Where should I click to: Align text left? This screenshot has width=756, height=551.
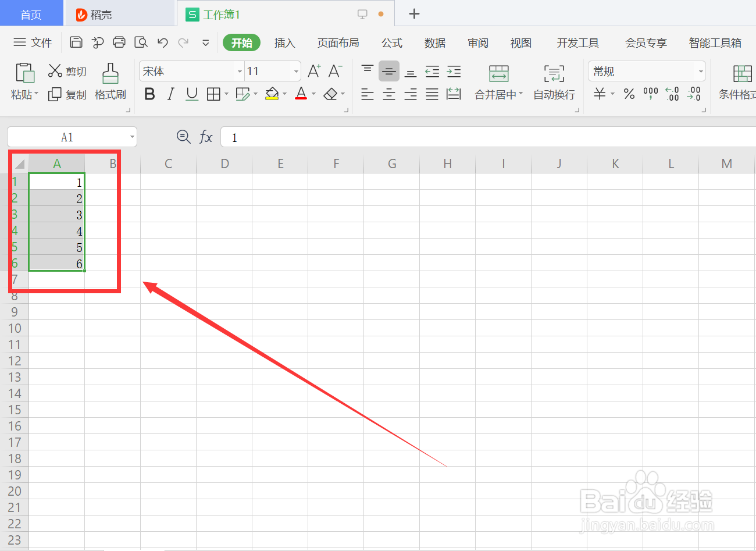(x=368, y=94)
